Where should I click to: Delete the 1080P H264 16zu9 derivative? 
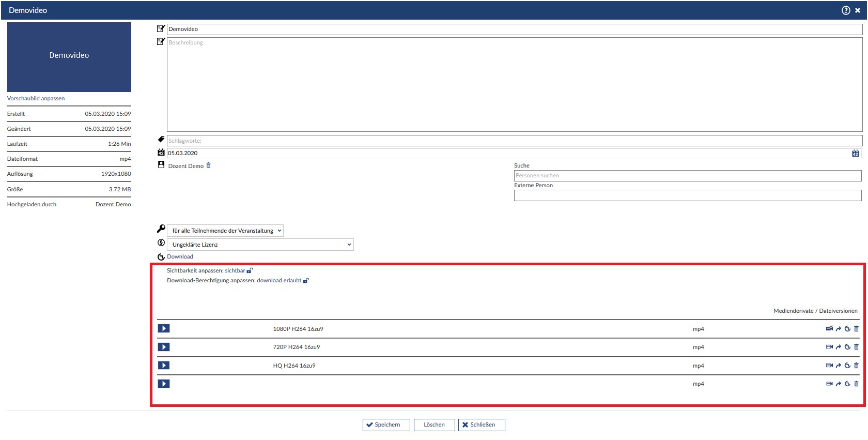pyautogui.click(x=856, y=329)
